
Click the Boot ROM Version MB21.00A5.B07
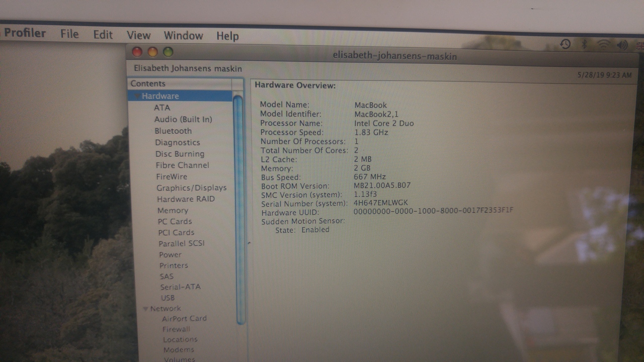click(382, 186)
